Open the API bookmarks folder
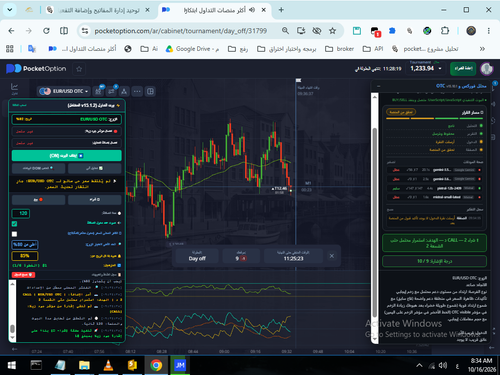This screenshot has width=500, height=375. coord(373,49)
